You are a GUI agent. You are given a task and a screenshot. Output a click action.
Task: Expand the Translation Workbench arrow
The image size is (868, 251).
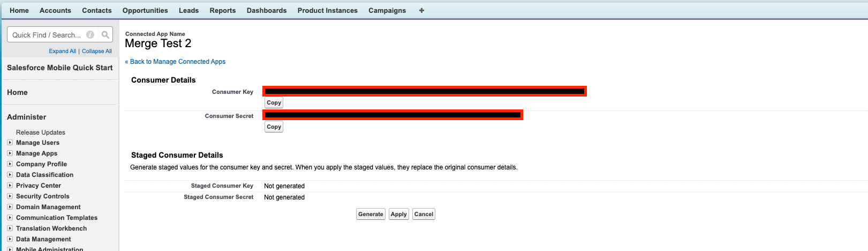[x=10, y=228]
